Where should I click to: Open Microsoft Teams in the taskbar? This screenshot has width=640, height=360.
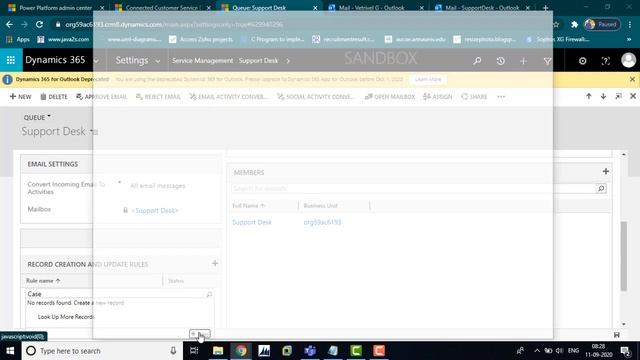click(310, 351)
